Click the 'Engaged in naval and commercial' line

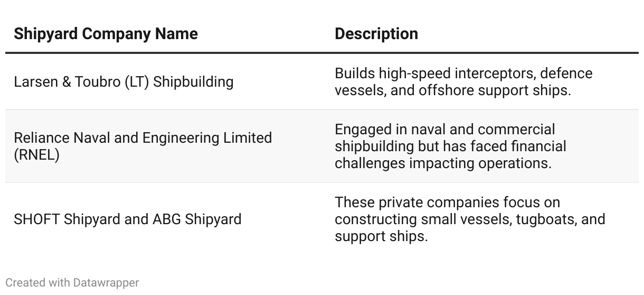point(444,129)
